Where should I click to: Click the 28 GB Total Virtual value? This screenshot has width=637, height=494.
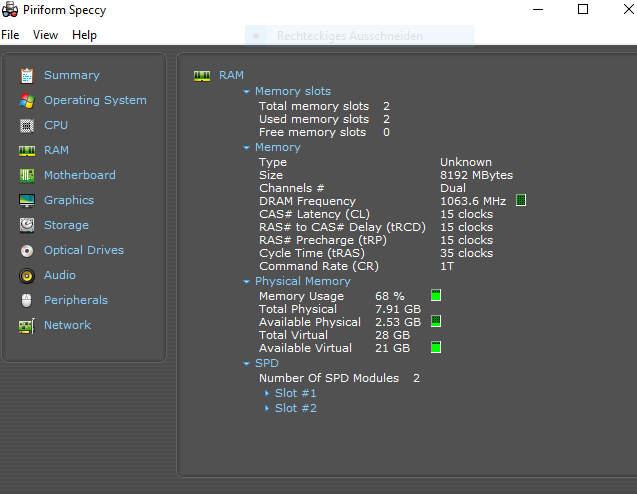coord(393,335)
